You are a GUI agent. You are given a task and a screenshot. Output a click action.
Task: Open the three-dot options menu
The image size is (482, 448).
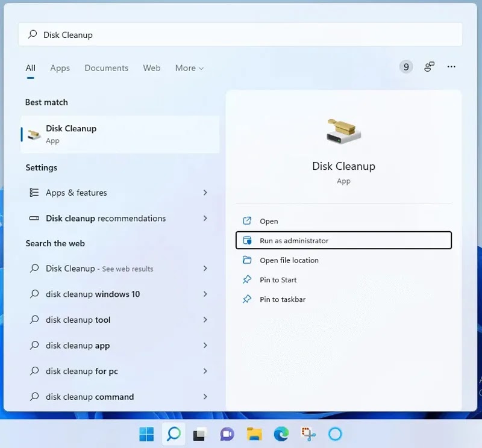451,67
